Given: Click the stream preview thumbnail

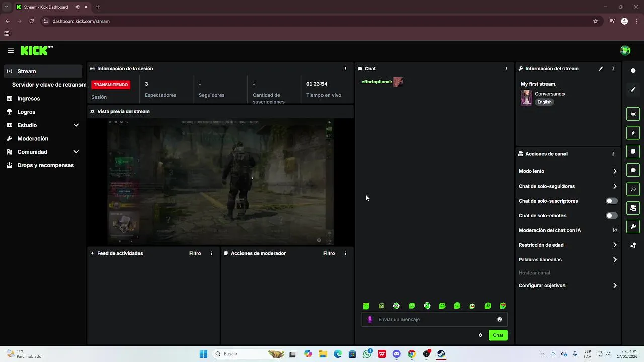Looking at the screenshot, I should (220, 182).
